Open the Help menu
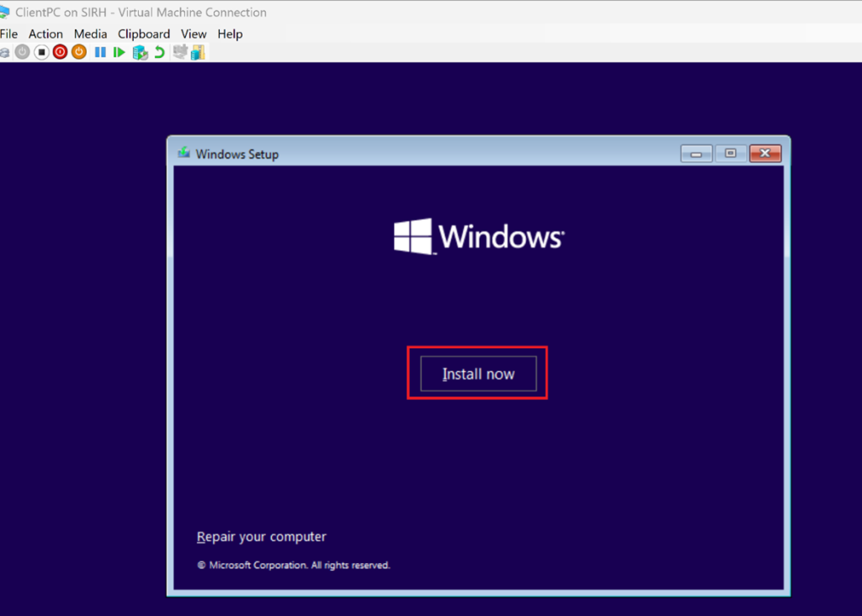862x616 pixels. coord(230,34)
